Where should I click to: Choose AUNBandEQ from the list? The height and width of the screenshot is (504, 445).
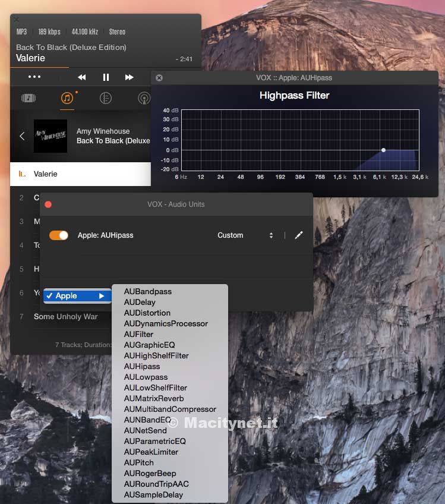click(x=170, y=420)
